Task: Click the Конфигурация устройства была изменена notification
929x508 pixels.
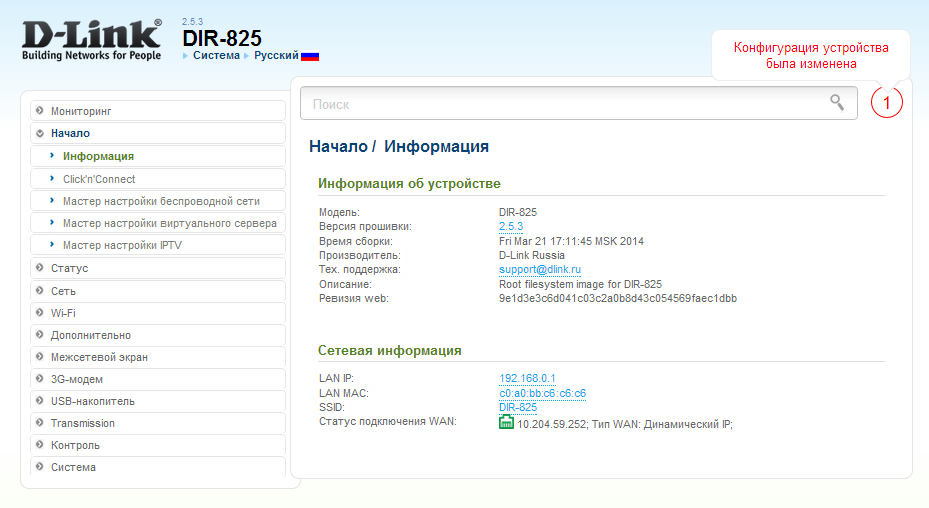Action: tap(811, 55)
